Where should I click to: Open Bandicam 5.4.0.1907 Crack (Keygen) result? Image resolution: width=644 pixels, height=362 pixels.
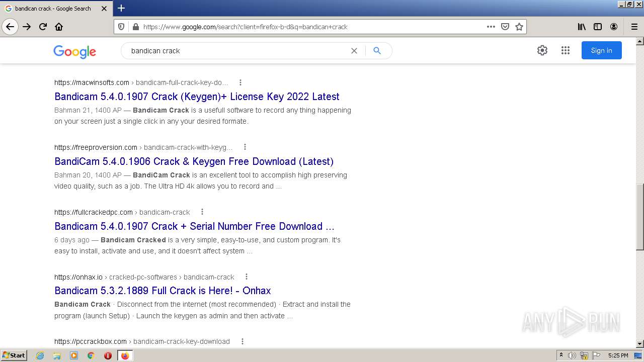pyautogui.click(x=197, y=97)
